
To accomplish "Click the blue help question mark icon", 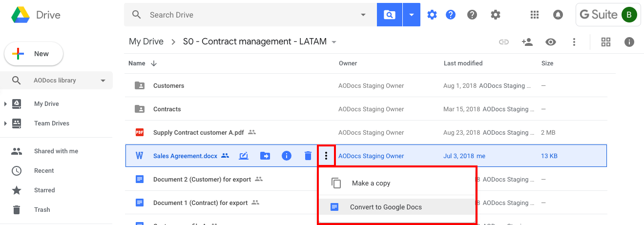I will (451, 15).
